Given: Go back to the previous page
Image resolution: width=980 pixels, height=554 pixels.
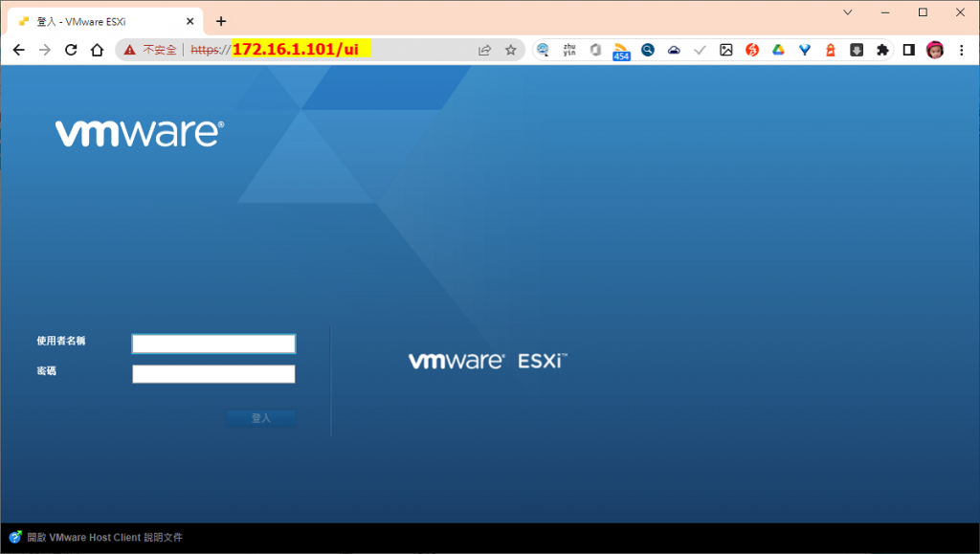Looking at the screenshot, I should click(x=19, y=50).
